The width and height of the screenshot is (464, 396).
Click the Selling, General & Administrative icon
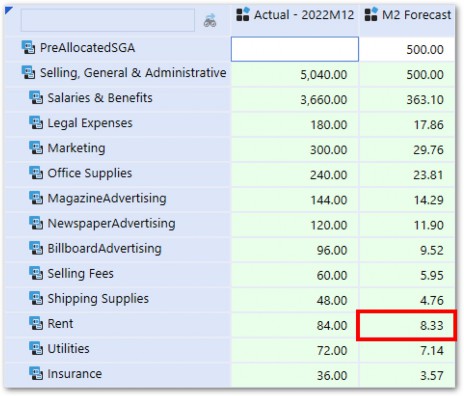coord(28,72)
